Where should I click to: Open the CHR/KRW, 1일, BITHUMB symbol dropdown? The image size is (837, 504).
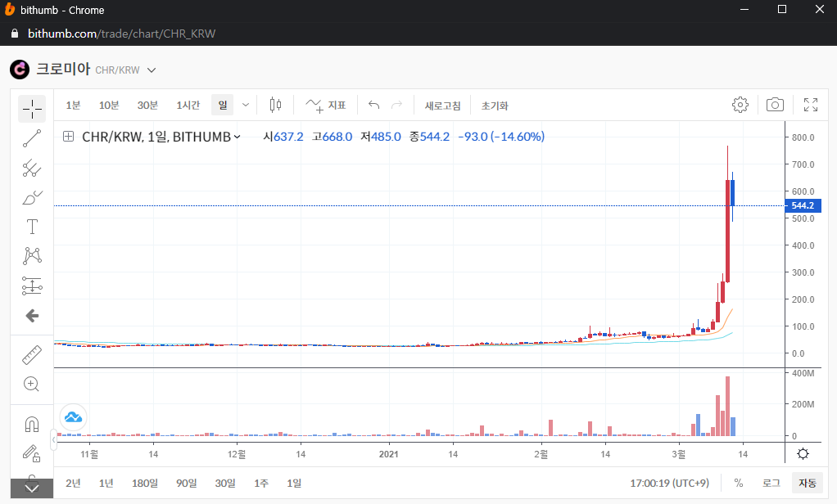pos(161,137)
